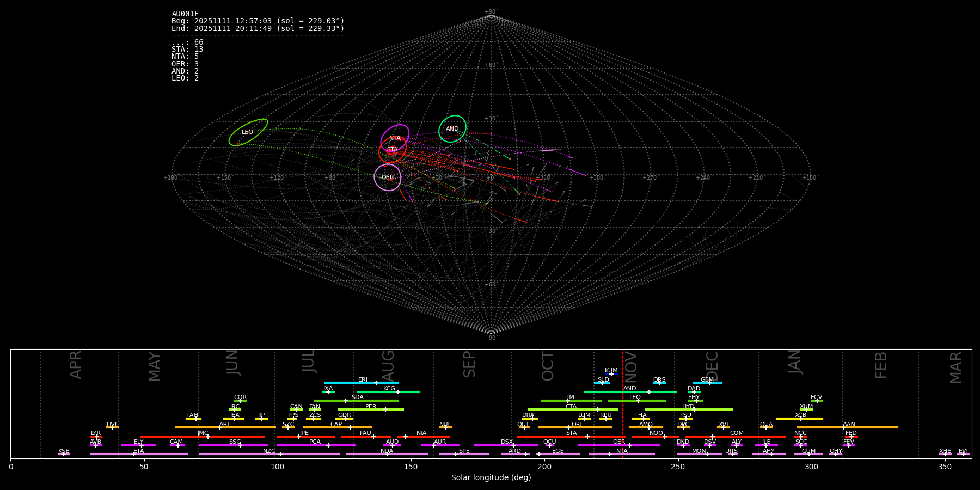The height and width of the screenshot is (490, 980).
Task: Click the 'OER: 3' count entry
Action: (185, 64)
